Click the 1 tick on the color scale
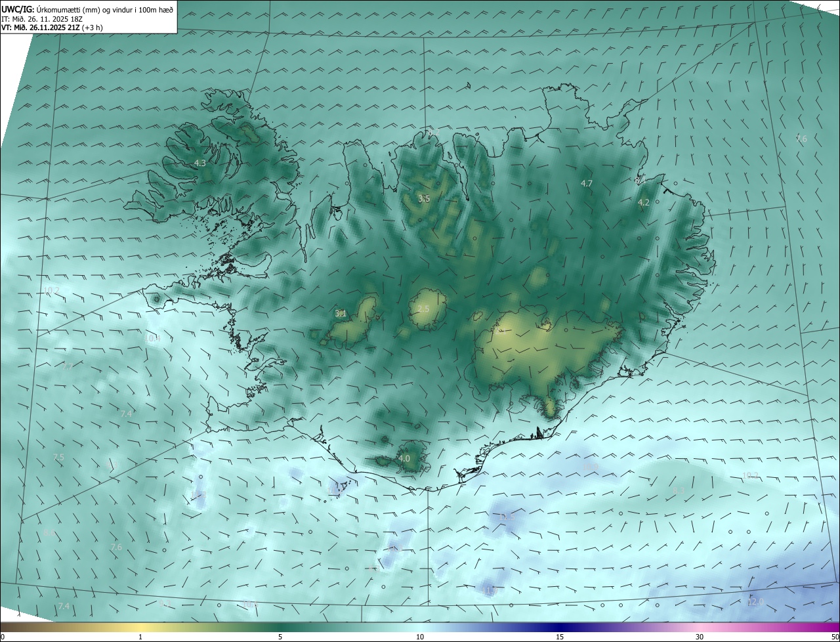The height and width of the screenshot is (642, 840). tap(140, 637)
